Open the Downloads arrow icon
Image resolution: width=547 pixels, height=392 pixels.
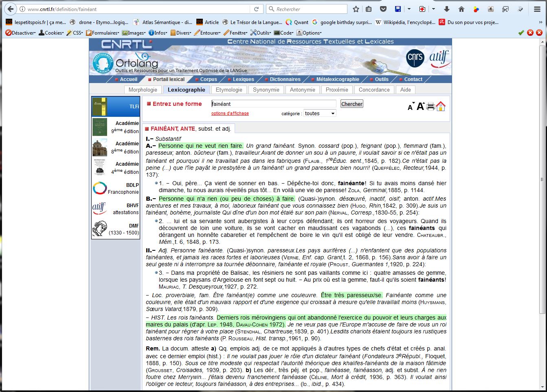[447, 9]
